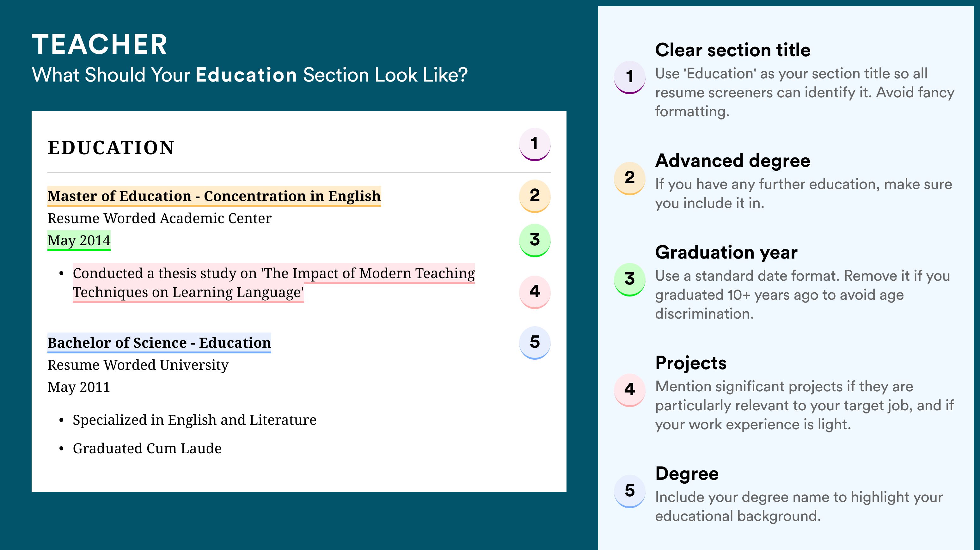Click the pink number 4 badge beside thesis bullet
Viewport: 980px width, 550px height.
click(x=535, y=292)
